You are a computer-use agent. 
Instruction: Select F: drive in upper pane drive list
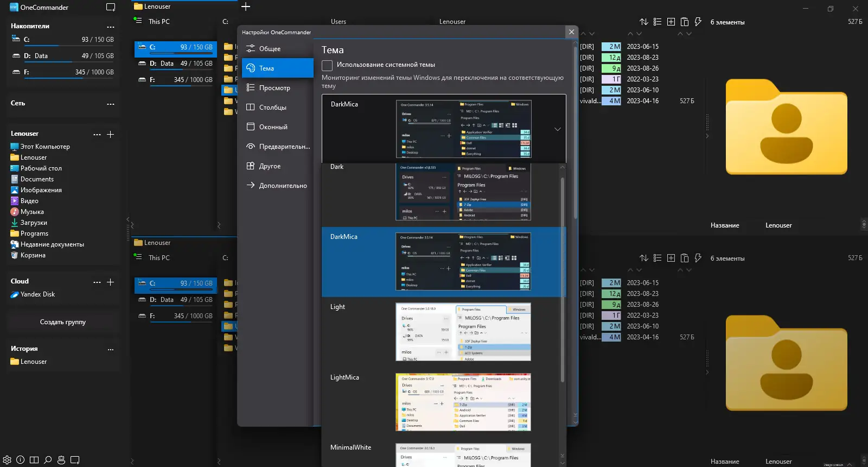click(x=176, y=80)
